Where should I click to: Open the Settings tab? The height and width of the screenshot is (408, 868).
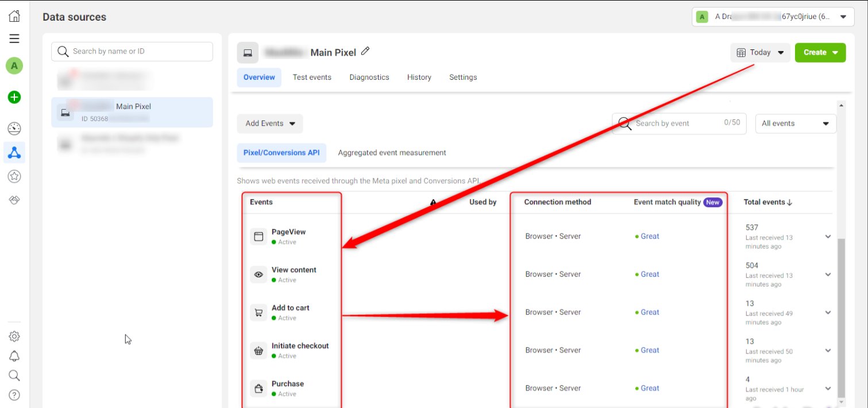point(463,77)
